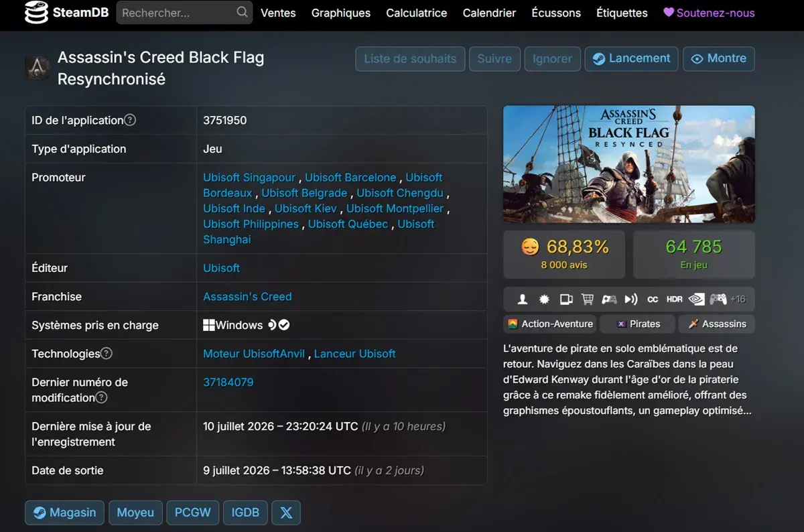Click the HDR feature icon
The width and height of the screenshot is (804, 532).
[675, 300]
